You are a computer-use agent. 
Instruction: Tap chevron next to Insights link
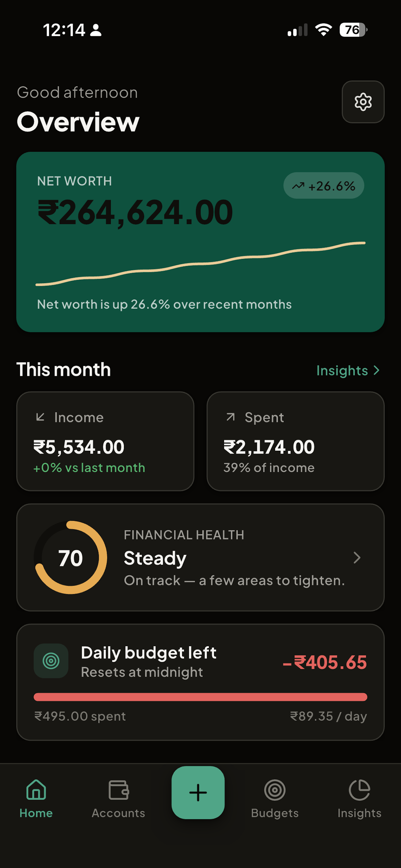click(376, 370)
